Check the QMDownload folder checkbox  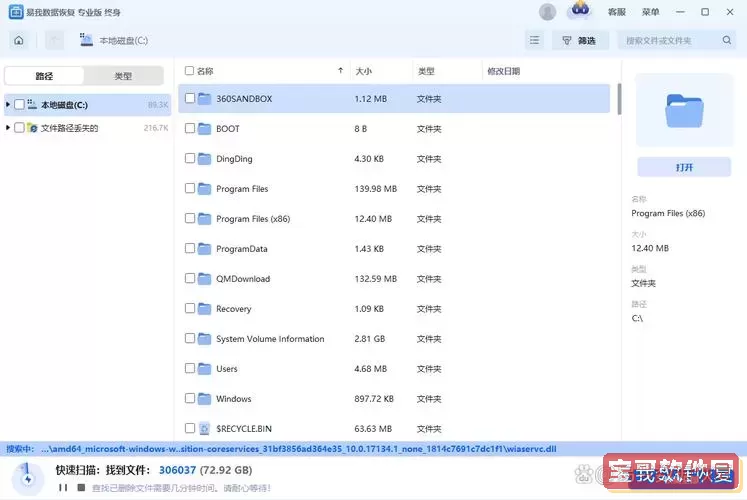click(190, 278)
